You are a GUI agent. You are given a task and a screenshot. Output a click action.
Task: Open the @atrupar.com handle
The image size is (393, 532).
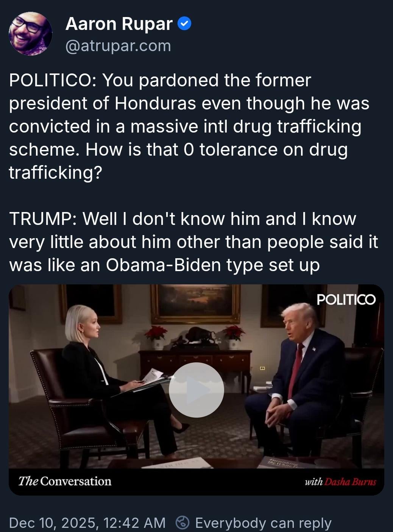(118, 46)
